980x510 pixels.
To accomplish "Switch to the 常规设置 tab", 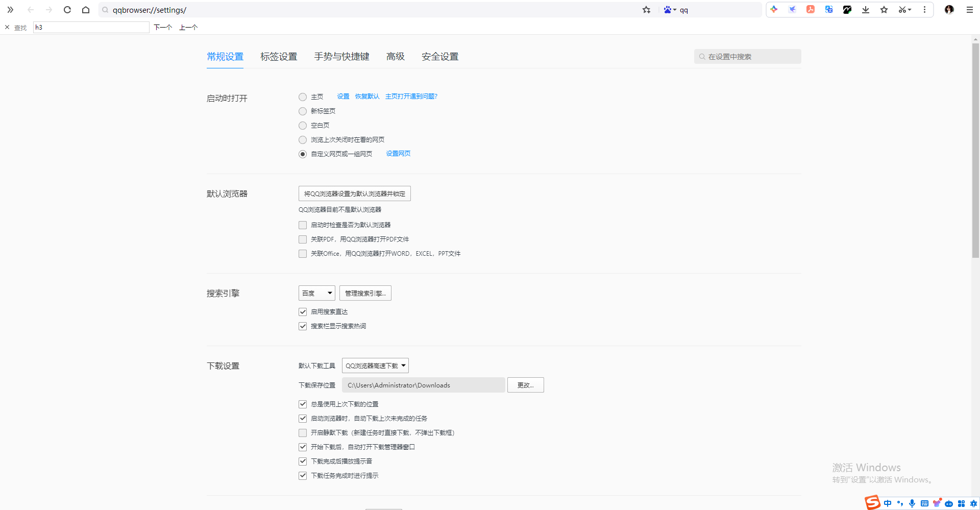I will 225,57.
